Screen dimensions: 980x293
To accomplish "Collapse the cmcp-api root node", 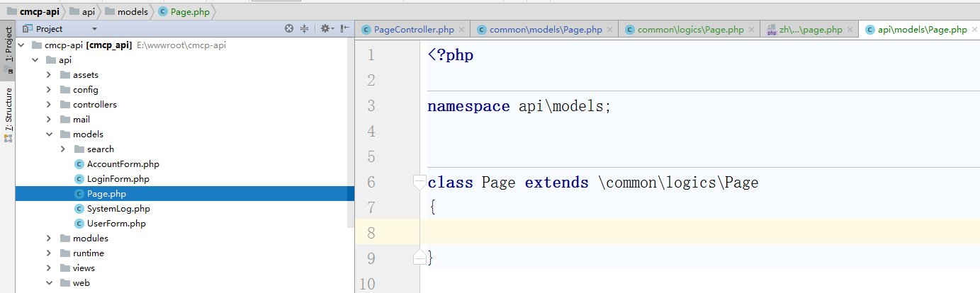I will (20, 45).
